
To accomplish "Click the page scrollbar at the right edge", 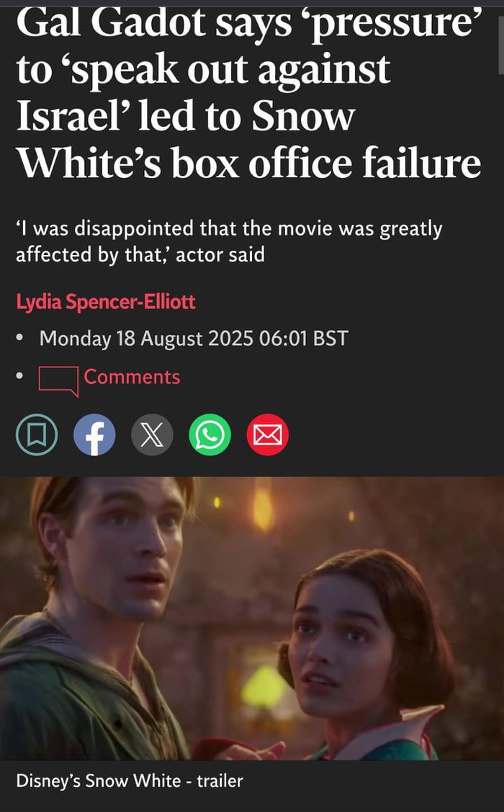I will coord(501,42).
